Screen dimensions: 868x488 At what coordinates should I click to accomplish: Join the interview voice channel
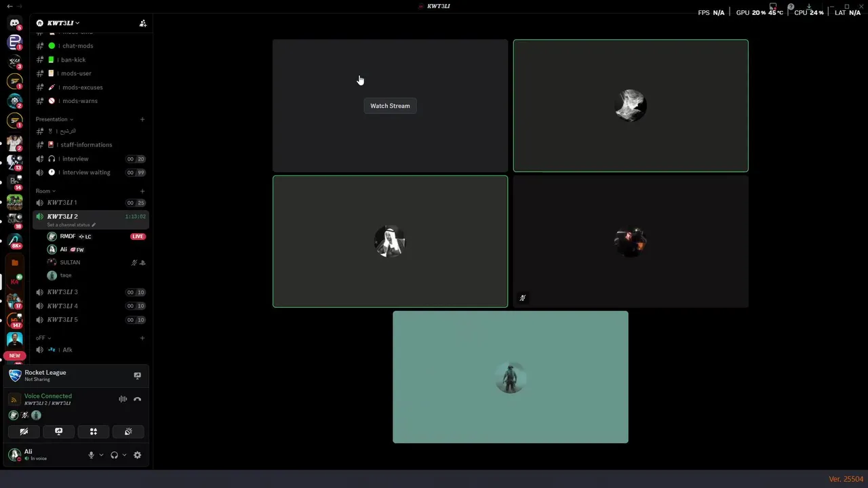tap(91, 159)
